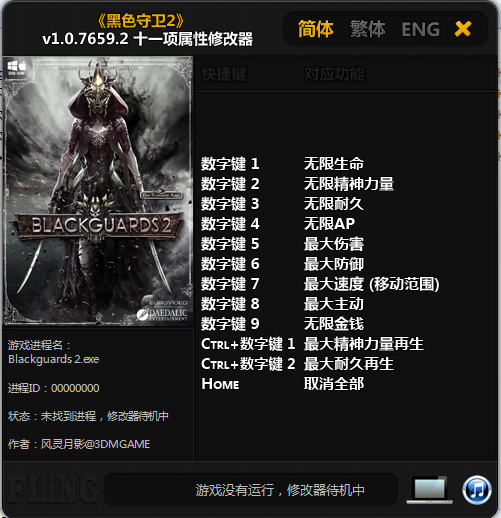Toggle 无限精神力量 option
Image resolution: width=501 pixels, height=518 pixels.
(x=349, y=184)
